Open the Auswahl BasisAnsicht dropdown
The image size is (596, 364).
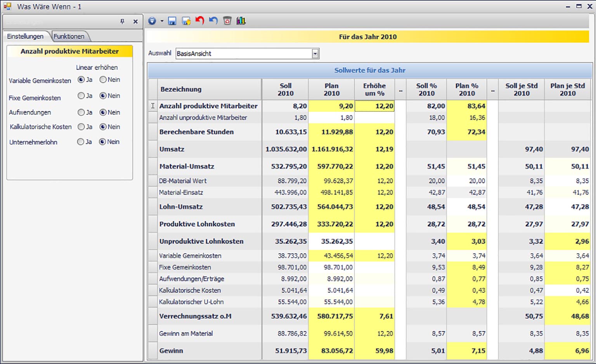click(x=315, y=54)
